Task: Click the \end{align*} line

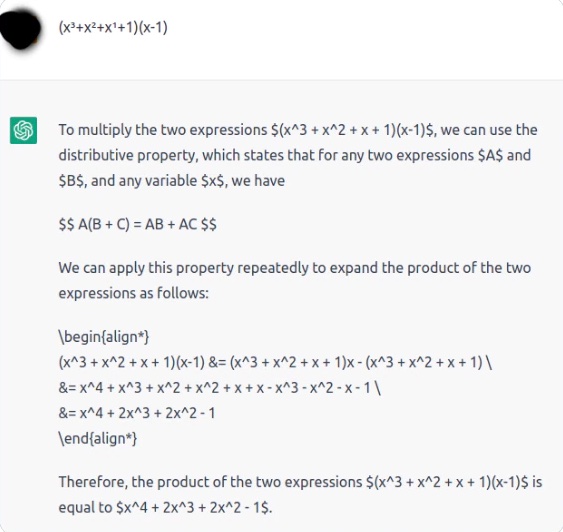Action: tap(98, 439)
